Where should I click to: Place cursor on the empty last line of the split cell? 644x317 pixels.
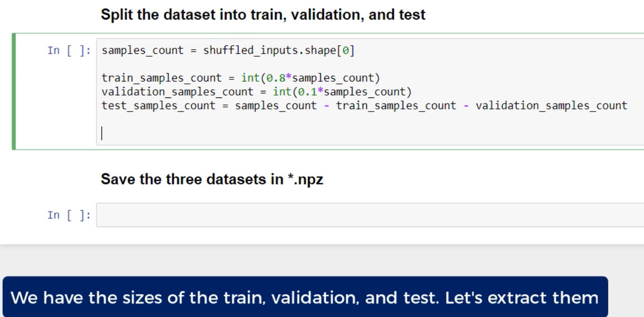pyautogui.click(x=103, y=133)
